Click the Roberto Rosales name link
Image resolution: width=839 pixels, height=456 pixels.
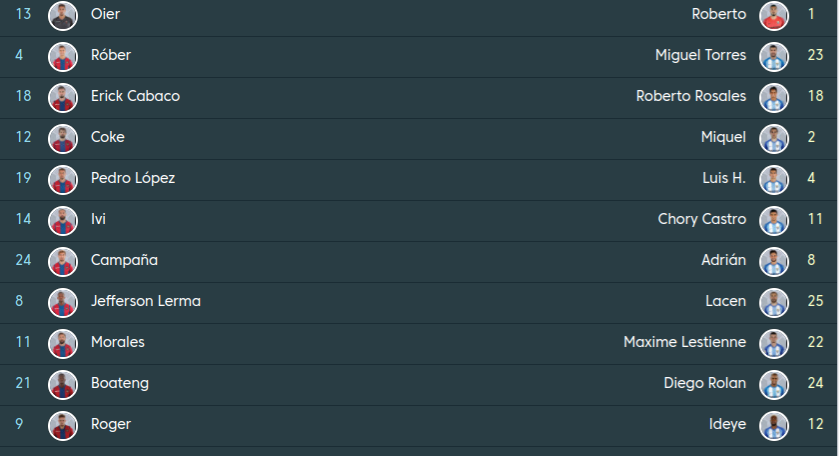[691, 97]
